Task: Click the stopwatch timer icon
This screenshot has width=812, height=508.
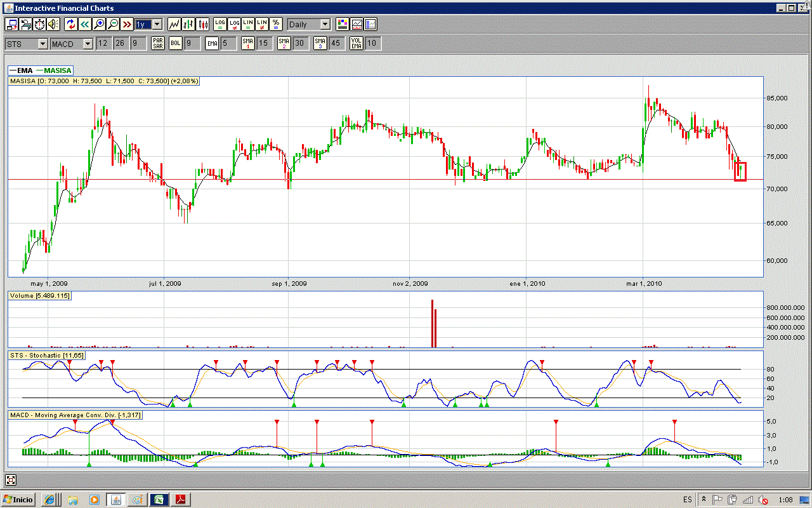Action: [x=39, y=24]
